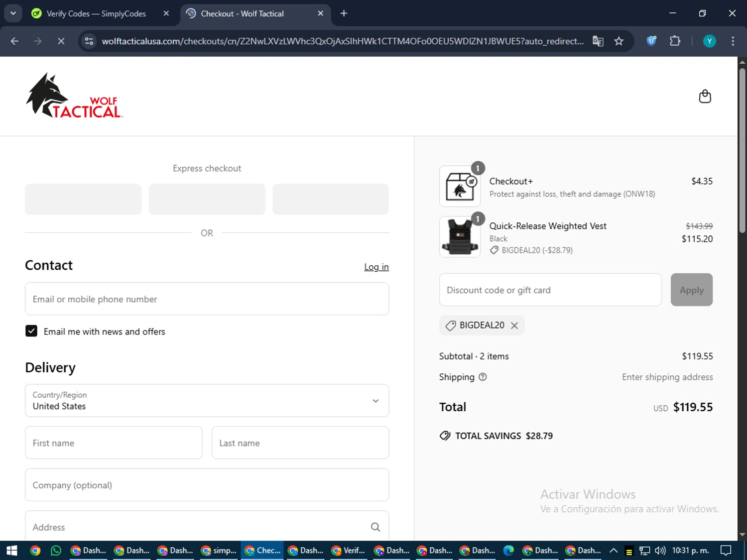This screenshot has height=560, width=747.
Task: Click the Apply discount button
Action: click(691, 290)
